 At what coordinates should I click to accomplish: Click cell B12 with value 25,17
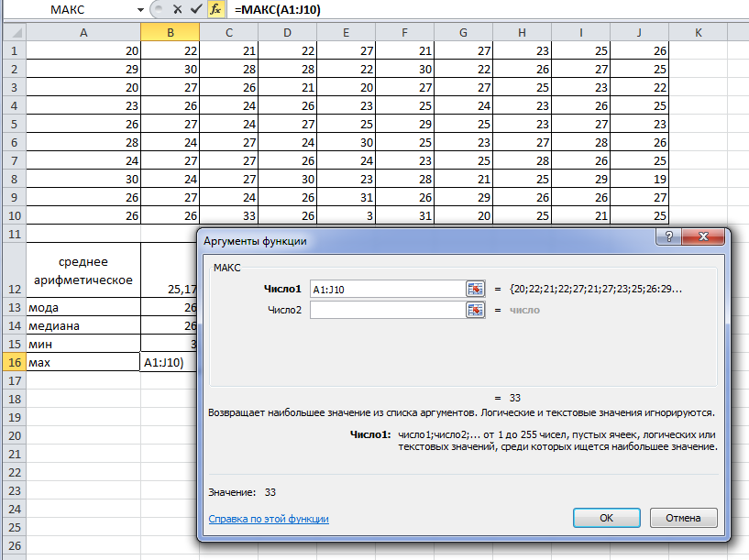point(169,270)
